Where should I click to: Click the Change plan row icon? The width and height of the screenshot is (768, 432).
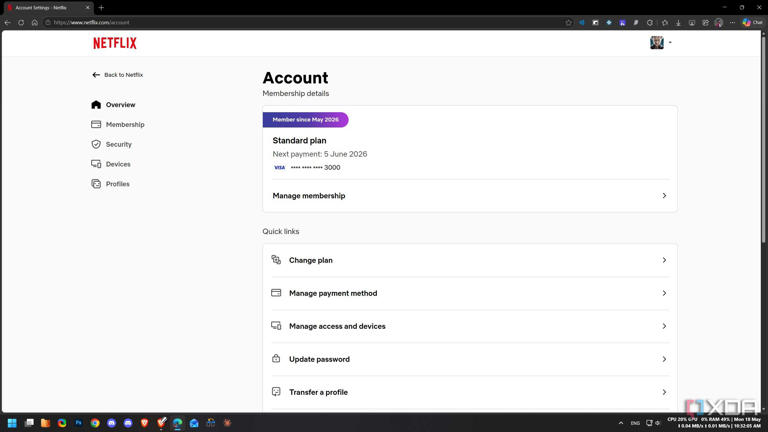[276, 260]
